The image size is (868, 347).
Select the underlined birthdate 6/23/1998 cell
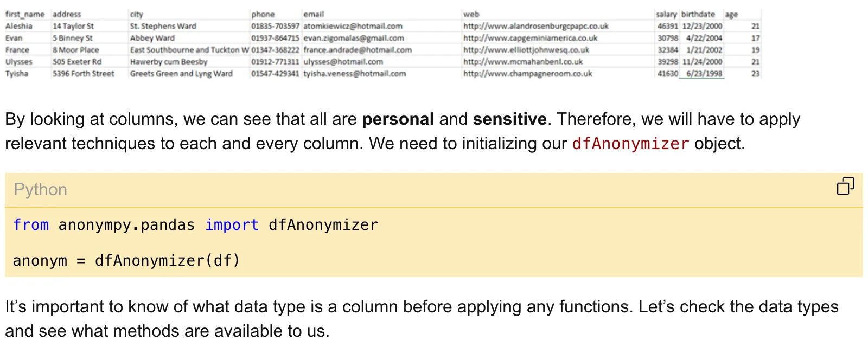[x=704, y=74]
